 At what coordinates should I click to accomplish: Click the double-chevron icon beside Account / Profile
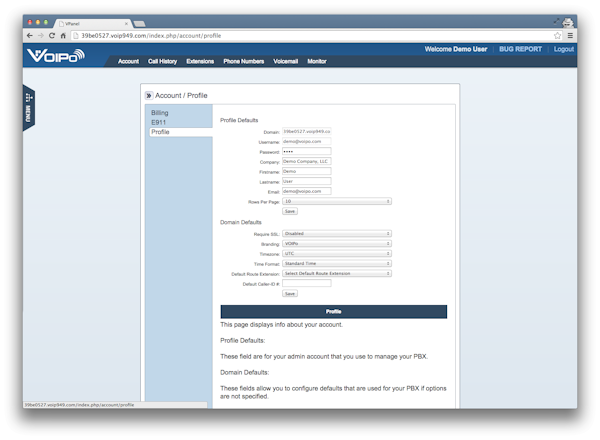[x=149, y=95]
